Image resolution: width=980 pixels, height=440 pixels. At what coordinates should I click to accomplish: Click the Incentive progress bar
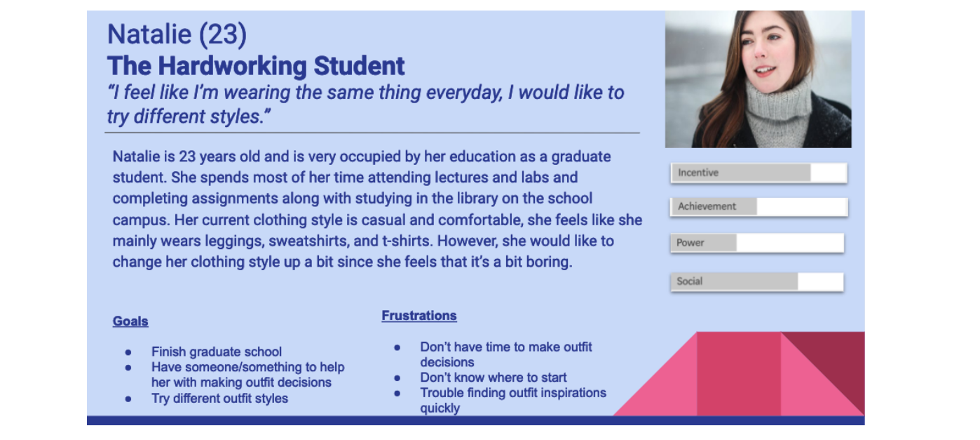point(758,173)
